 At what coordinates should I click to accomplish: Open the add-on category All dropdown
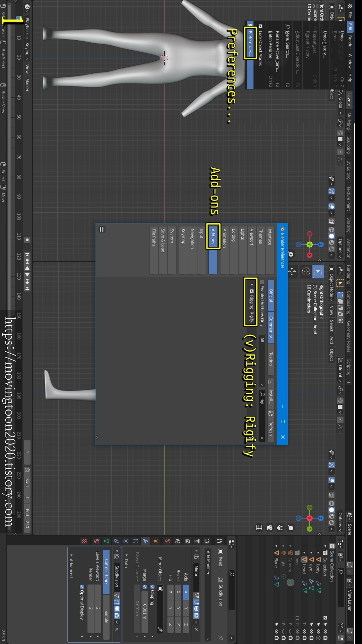262,361
